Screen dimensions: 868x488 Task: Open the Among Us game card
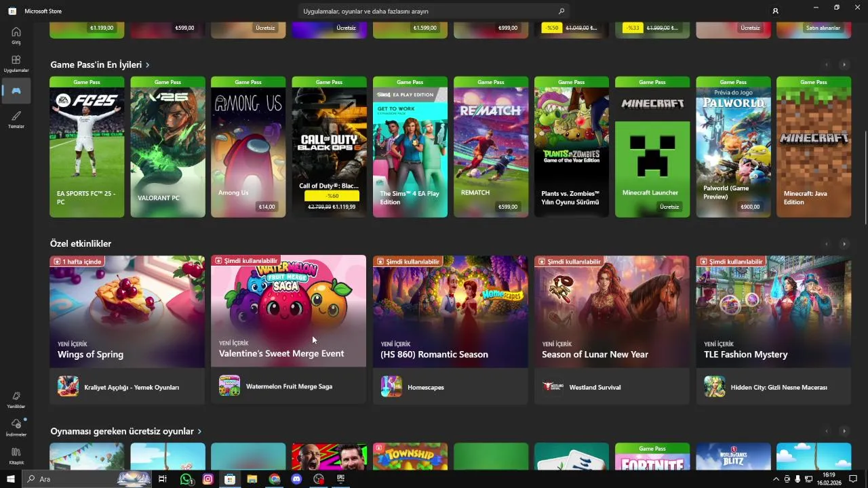(248, 147)
